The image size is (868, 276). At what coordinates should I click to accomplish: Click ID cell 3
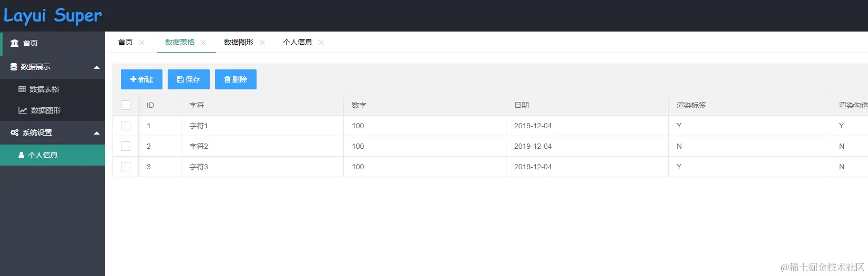[160, 167]
